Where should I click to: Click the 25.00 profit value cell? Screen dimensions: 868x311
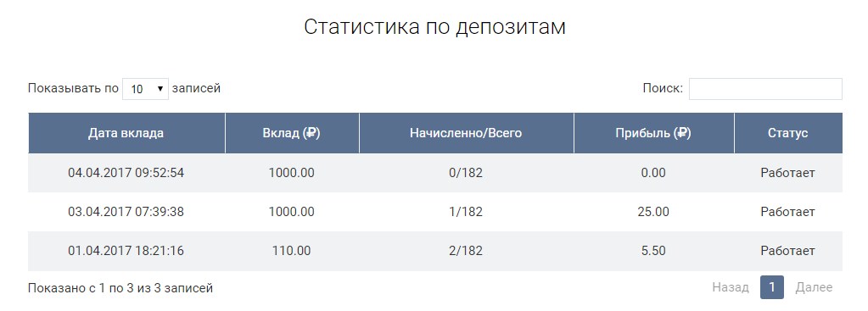pos(653,212)
